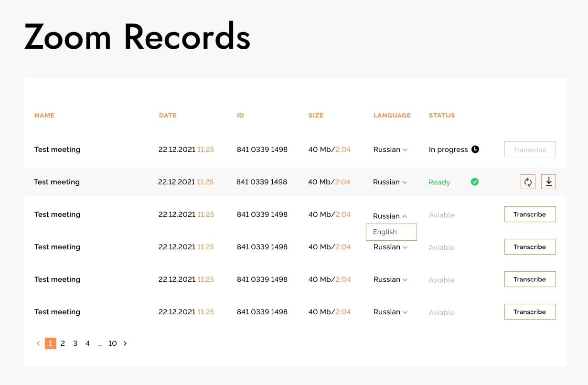
Task: Open the Russian language dropdown in In progress row
Action: click(x=390, y=150)
